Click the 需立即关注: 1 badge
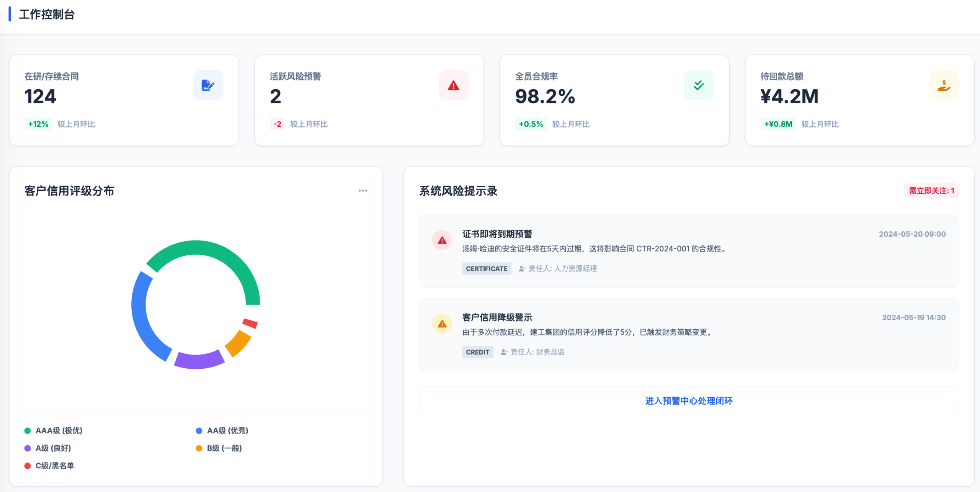Image resolution: width=980 pixels, height=492 pixels. pyautogui.click(x=931, y=191)
